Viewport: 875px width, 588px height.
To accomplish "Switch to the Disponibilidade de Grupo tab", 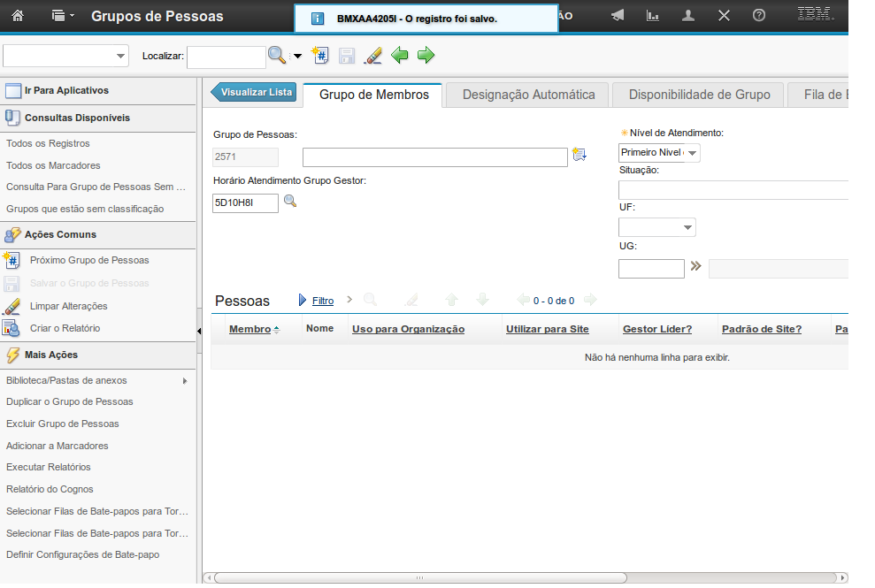I will 699,95.
